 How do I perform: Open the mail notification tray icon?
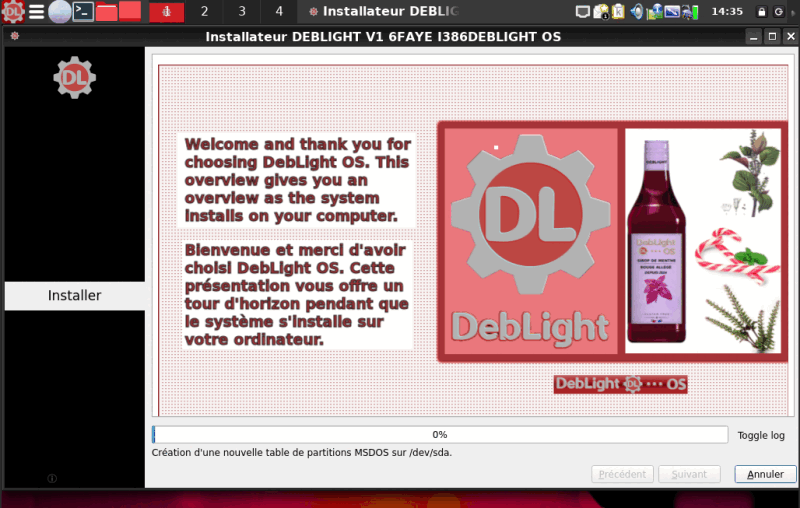tap(601, 12)
